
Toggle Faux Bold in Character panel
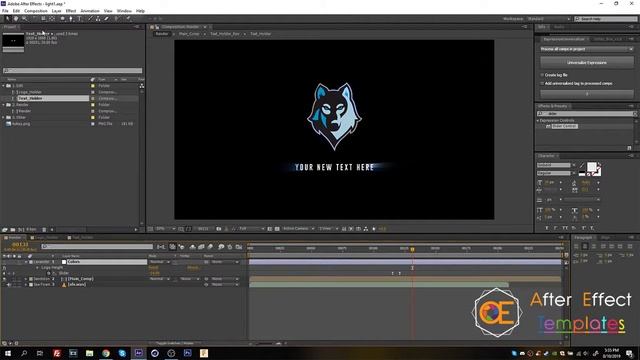tap(547, 228)
